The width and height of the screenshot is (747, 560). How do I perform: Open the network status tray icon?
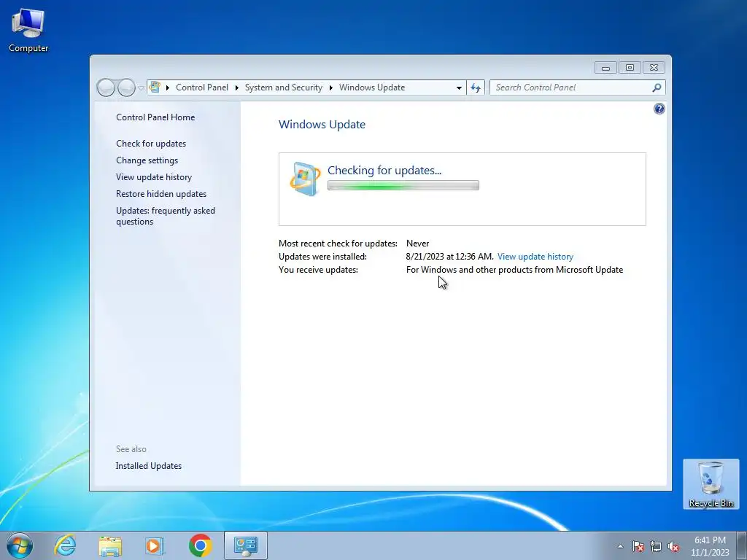click(656, 546)
